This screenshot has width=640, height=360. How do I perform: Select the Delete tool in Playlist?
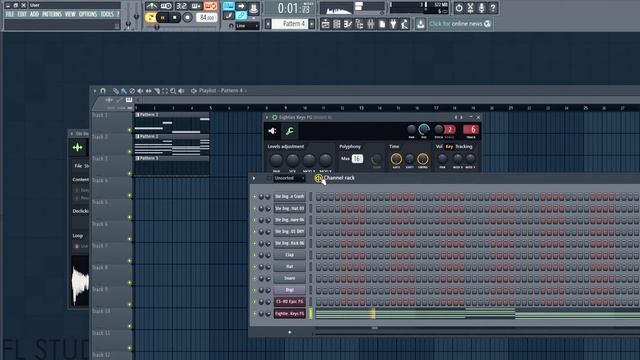click(132, 91)
